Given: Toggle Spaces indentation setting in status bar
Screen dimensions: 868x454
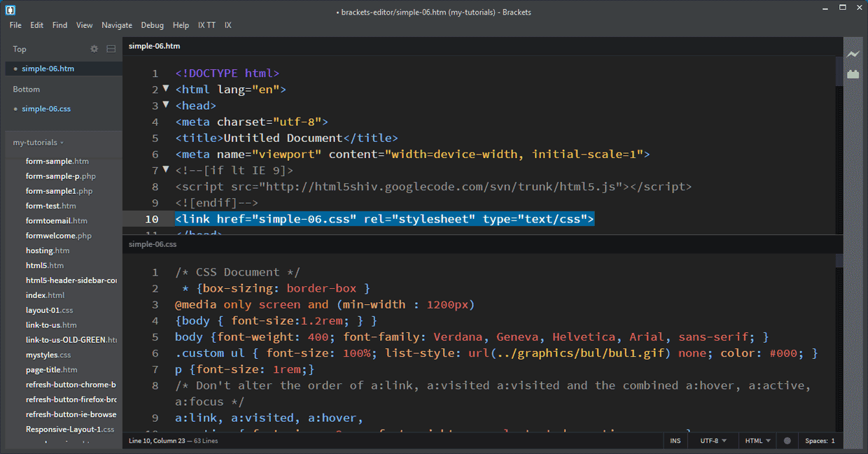Looking at the screenshot, I should pyautogui.click(x=820, y=441).
